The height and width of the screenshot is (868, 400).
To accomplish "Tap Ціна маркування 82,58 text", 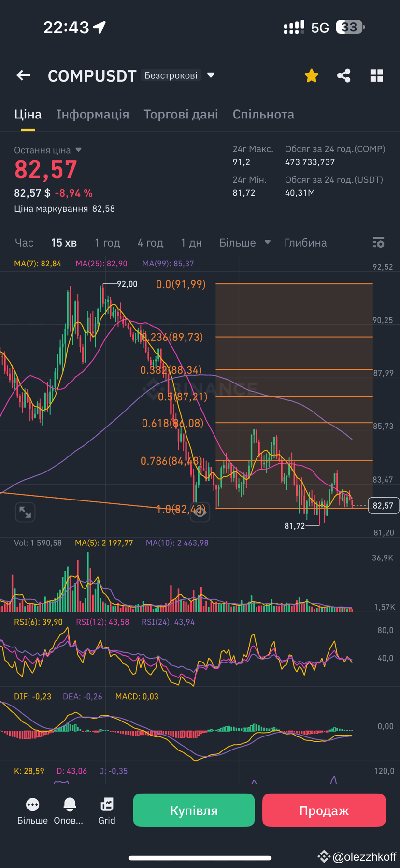I will point(64,208).
